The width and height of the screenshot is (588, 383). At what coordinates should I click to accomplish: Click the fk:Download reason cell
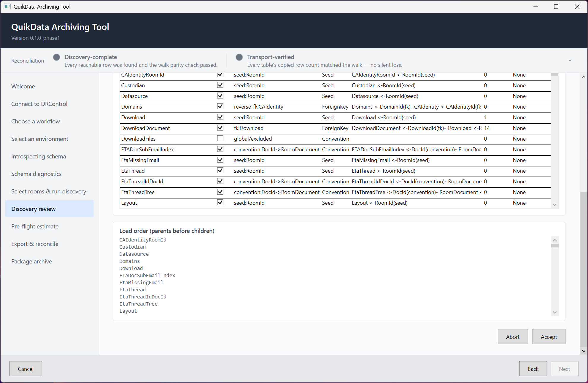click(249, 128)
